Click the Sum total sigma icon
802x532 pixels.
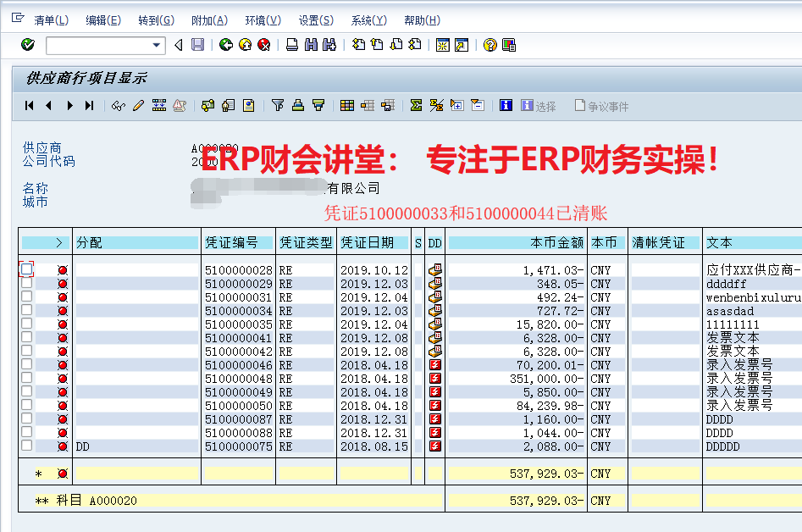click(416, 106)
